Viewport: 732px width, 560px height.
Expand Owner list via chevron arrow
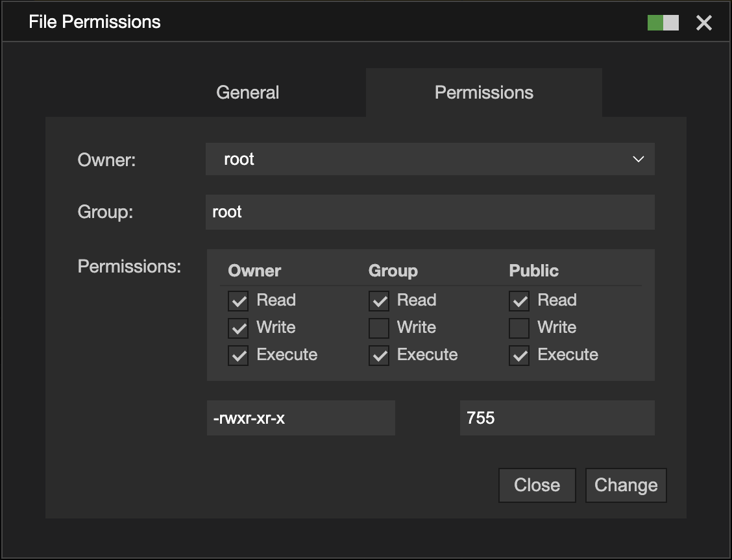638,159
